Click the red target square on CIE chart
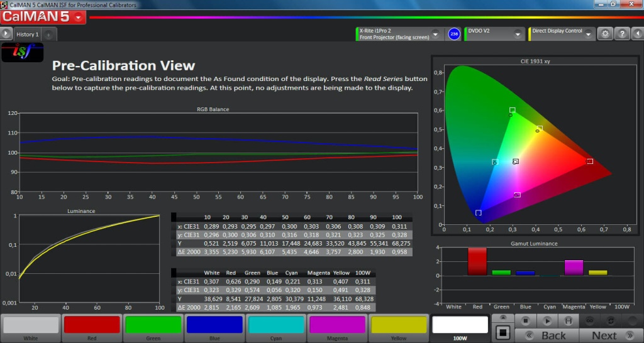 point(590,161)
